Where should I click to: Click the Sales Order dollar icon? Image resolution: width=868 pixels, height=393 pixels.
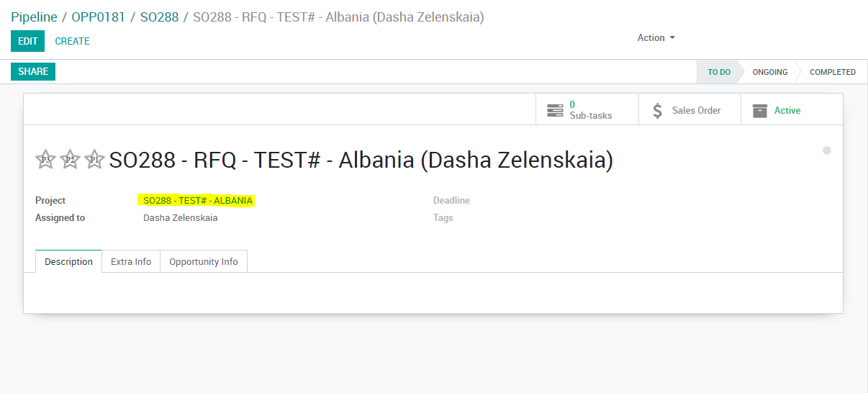657,110
